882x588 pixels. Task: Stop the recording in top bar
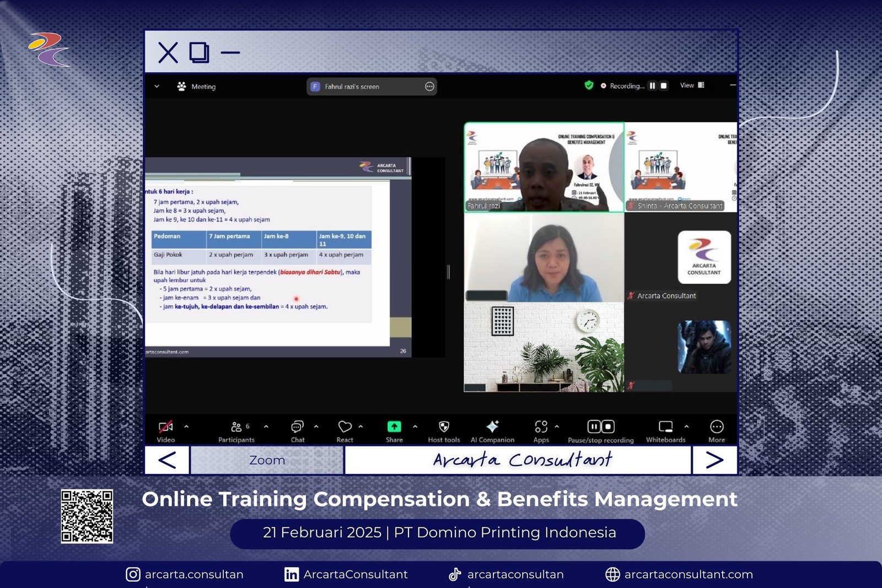tap(664, 86)
